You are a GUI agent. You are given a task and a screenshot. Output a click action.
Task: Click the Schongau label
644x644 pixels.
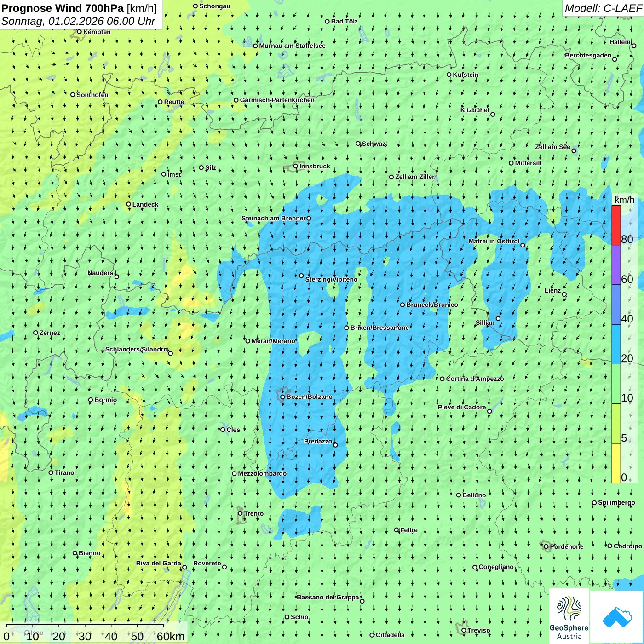click(x=215, y=6)
